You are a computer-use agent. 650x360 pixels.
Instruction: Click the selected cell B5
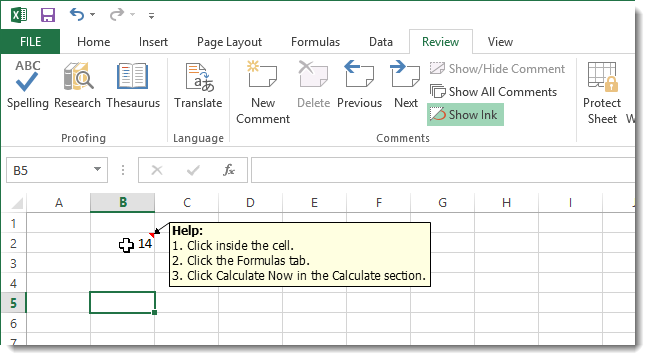tap(123, 303)
